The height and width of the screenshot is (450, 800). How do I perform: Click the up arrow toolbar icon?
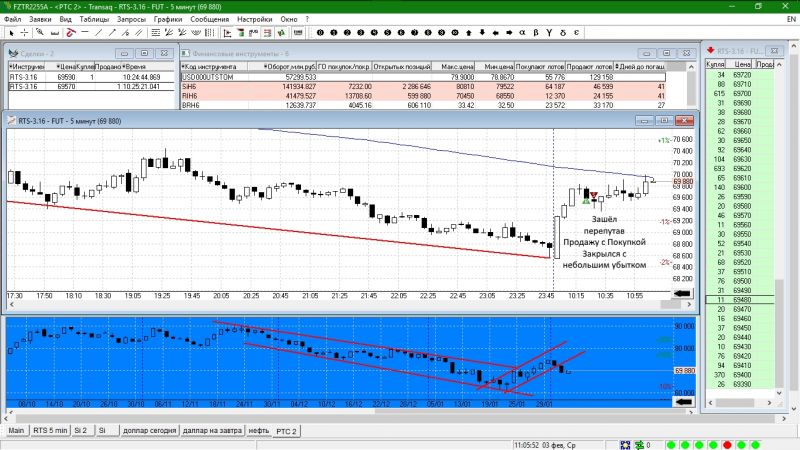468,33
